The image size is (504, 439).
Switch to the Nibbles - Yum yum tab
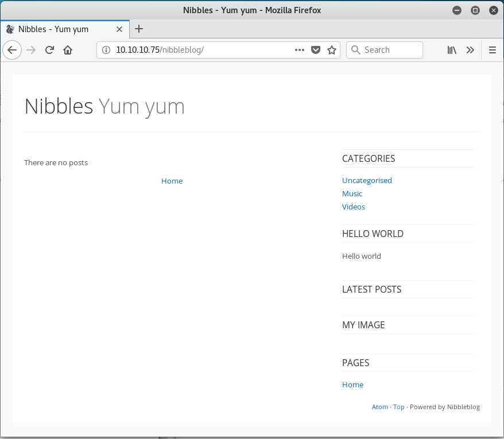(63, 29)
